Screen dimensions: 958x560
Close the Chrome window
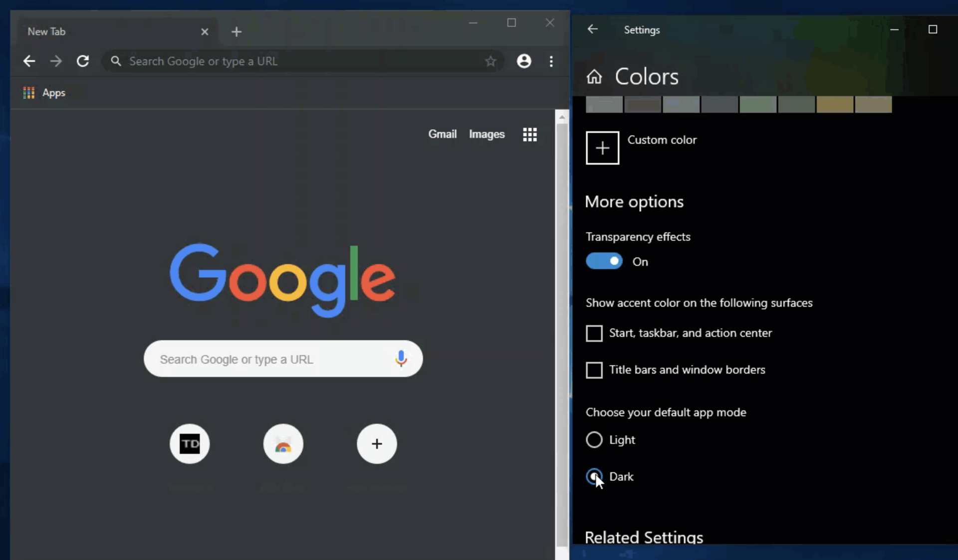(550, 23)
